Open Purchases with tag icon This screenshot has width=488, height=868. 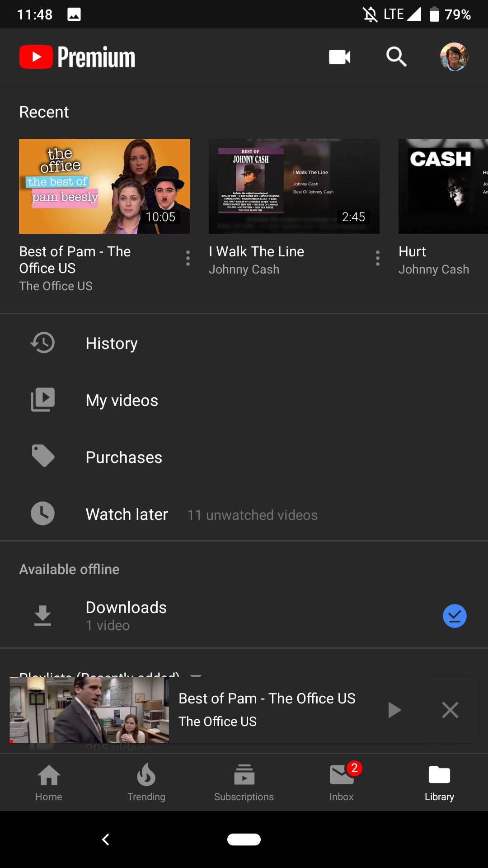point(42,457)
